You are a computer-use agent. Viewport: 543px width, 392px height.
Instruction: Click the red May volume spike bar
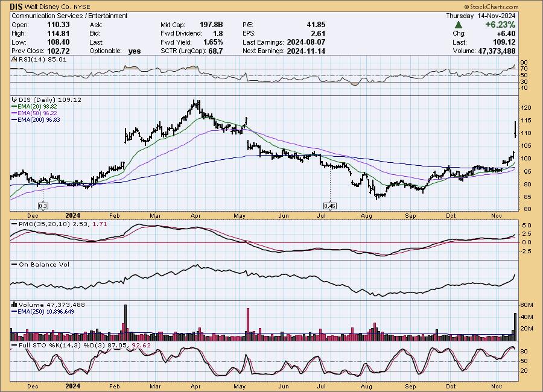248,324
